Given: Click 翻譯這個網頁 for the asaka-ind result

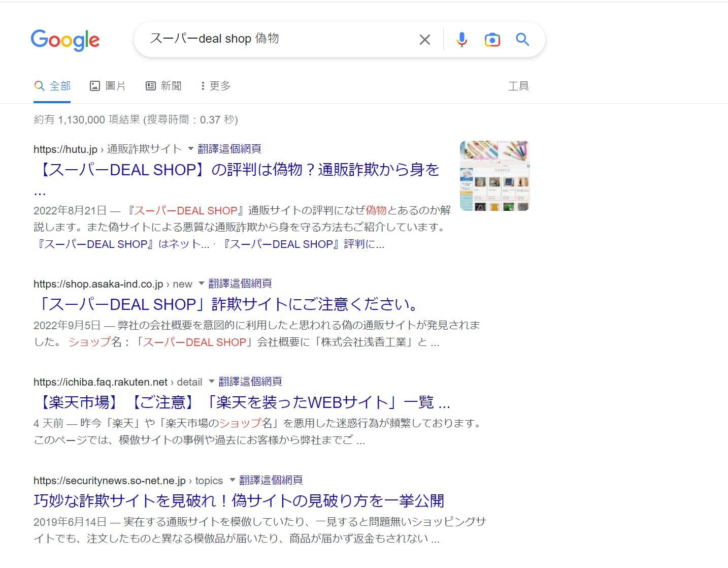Looking at the screenshot, I should [240, 283].
